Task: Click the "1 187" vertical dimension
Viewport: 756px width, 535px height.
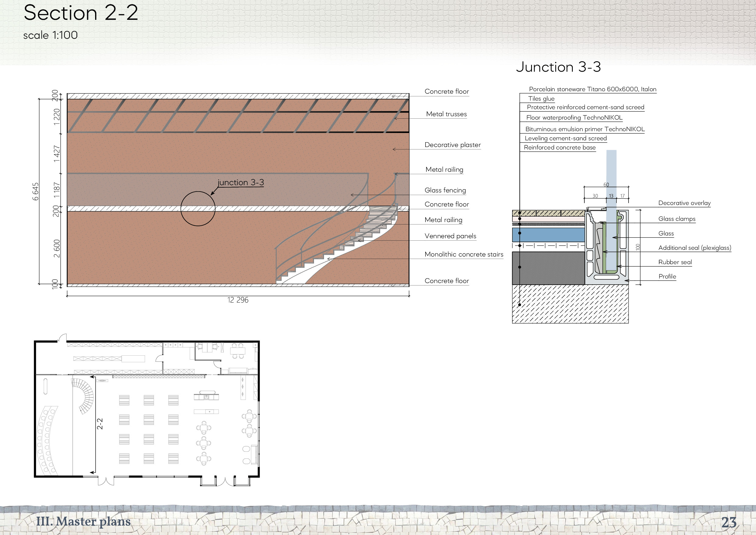Action: pyautogui.click(x=57, y=190)
